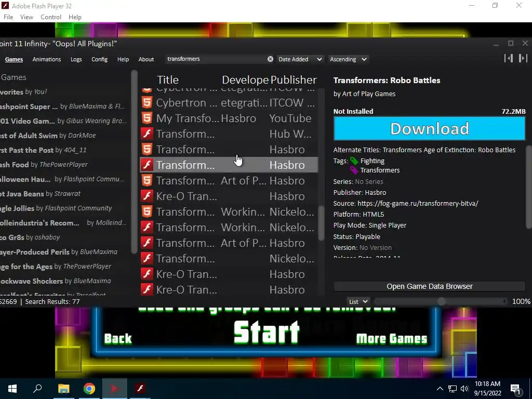Screen dimensions: 532x399
Task: Open File Explorer from the taskbar
Action: point(63,389)
